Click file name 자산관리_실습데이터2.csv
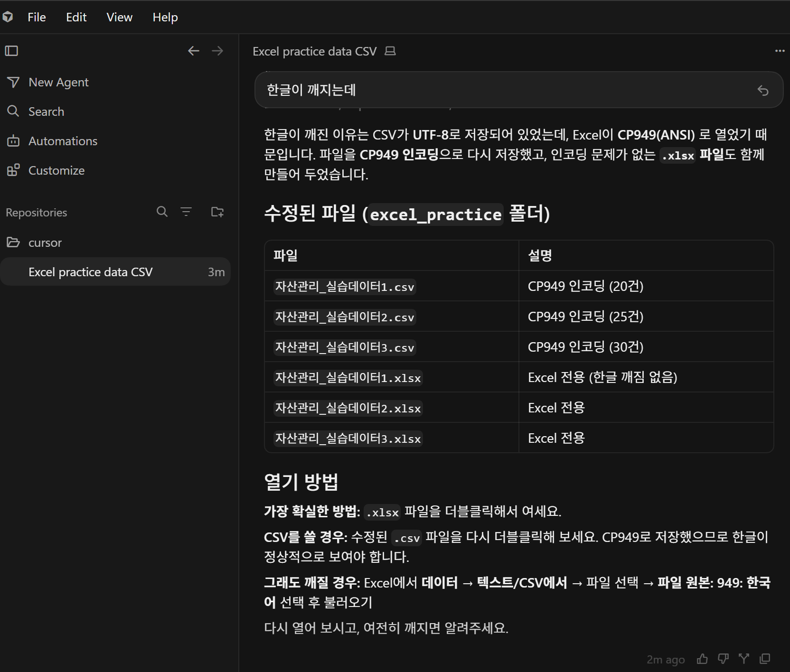The image size is (790, 672). [x=345, y=317]
